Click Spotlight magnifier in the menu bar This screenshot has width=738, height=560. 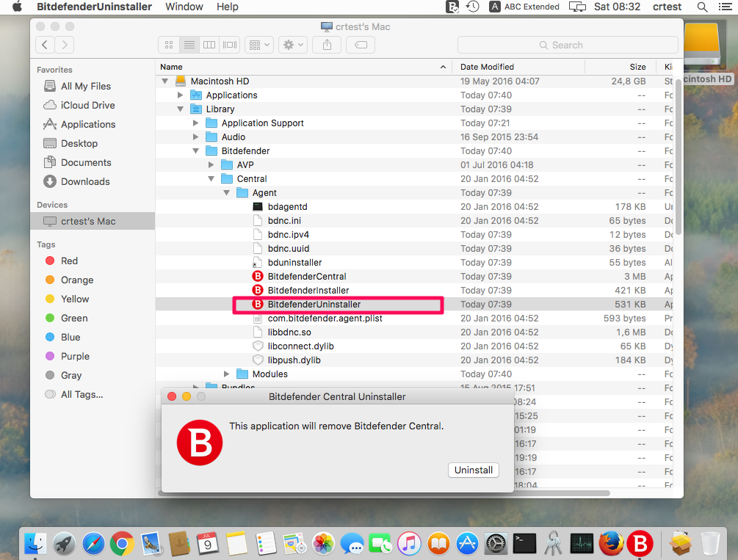click(x=702, y=7)
